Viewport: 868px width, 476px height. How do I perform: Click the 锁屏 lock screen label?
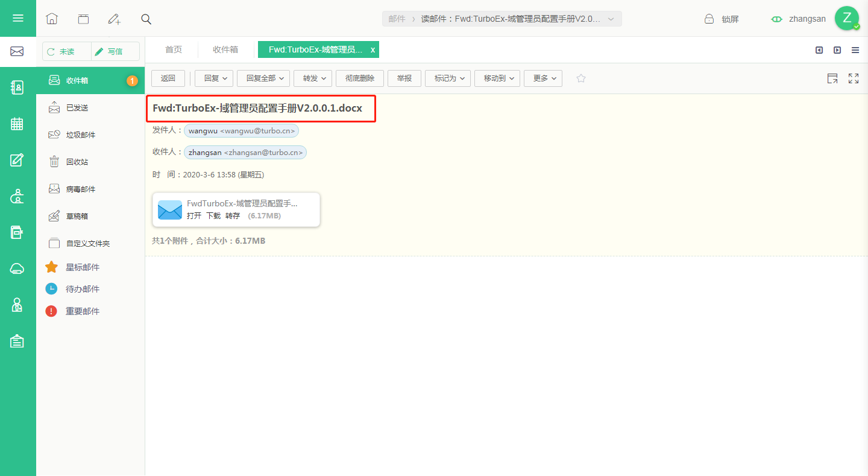click(730, 19)
